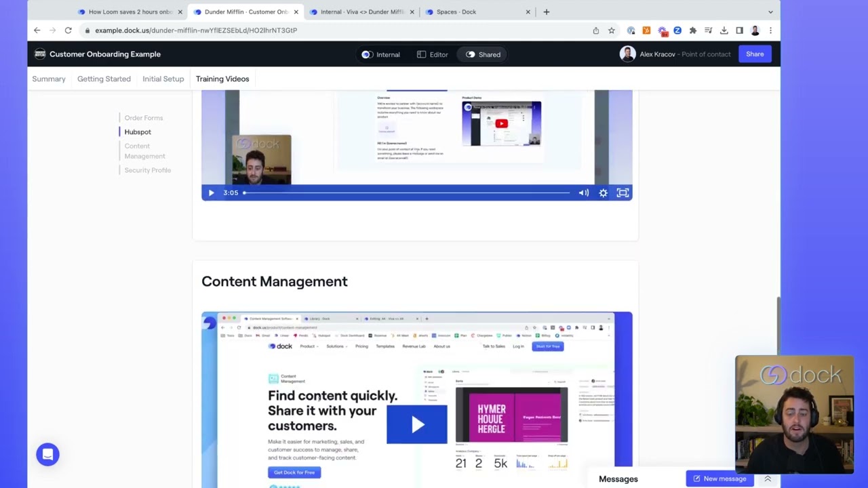This screenshot has width=868, height=488.
Task: Play the Hubspot video from control bar
Action: (211, 192)
